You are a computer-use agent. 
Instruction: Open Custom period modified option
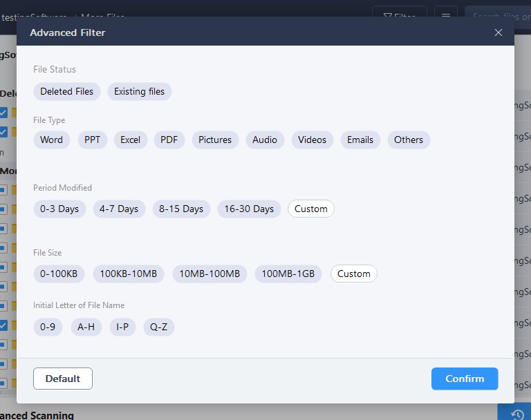pos(311,209)
